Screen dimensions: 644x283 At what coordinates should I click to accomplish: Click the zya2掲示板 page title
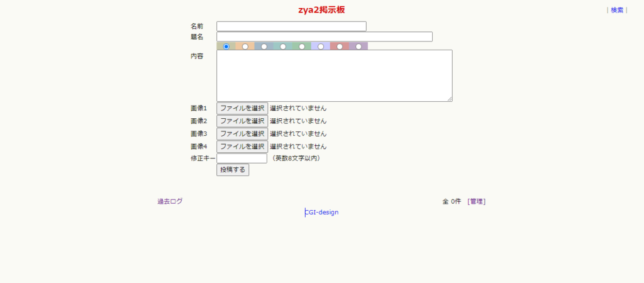pyautogui.click(x=321, y=10)
